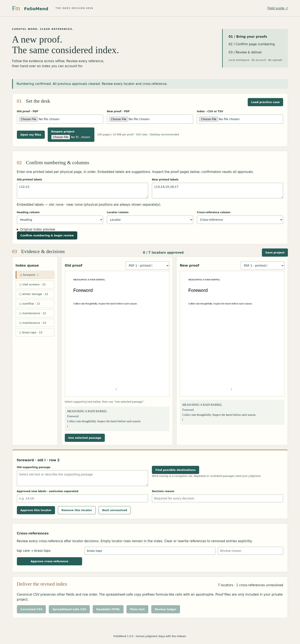Screen dimensions: 300x644
Task: Select maintenance · 12 queue item
Action: tap(35, 313)
